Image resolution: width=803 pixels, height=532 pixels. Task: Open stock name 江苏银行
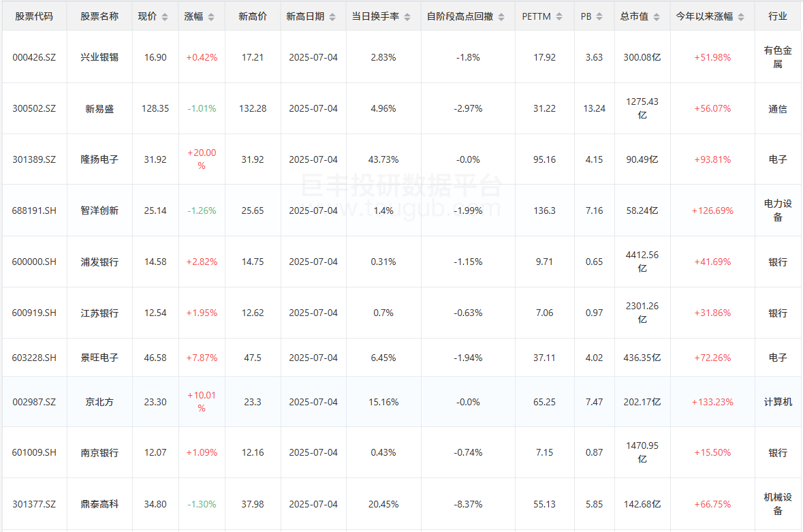tap(99, 313)
